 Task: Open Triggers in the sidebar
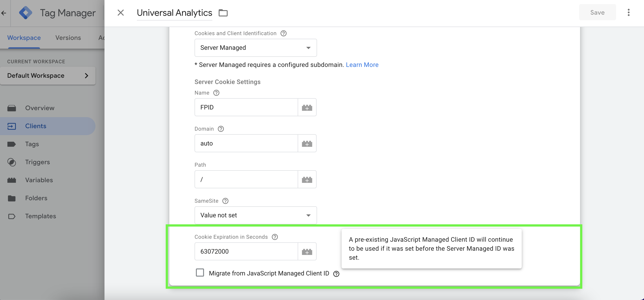48,162
